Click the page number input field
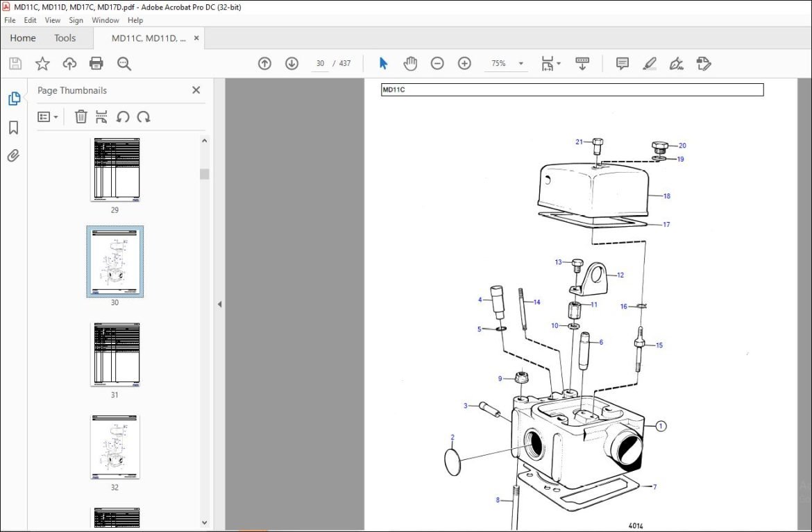 [320, 63]
